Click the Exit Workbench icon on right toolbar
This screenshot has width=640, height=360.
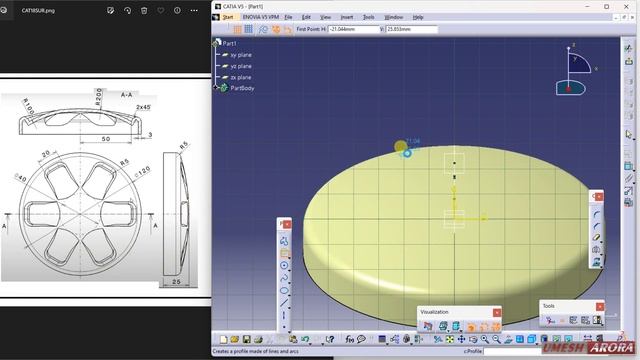click(x=629, y=61)
